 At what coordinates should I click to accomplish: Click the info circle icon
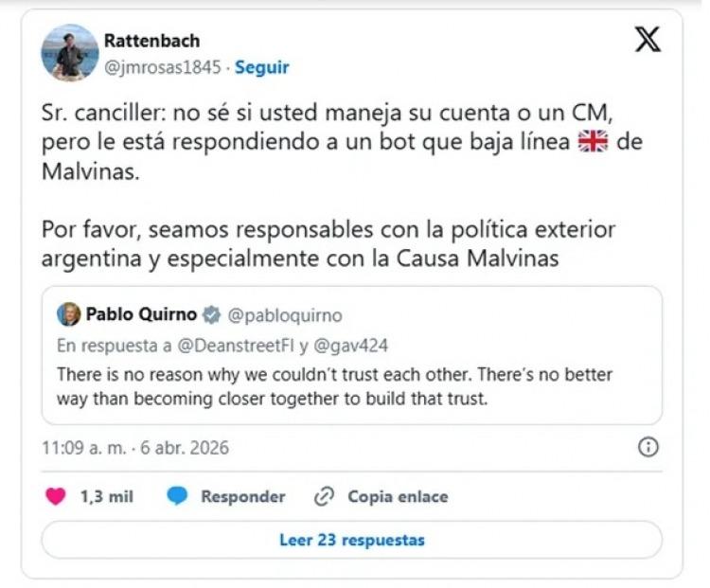point(648,447)
